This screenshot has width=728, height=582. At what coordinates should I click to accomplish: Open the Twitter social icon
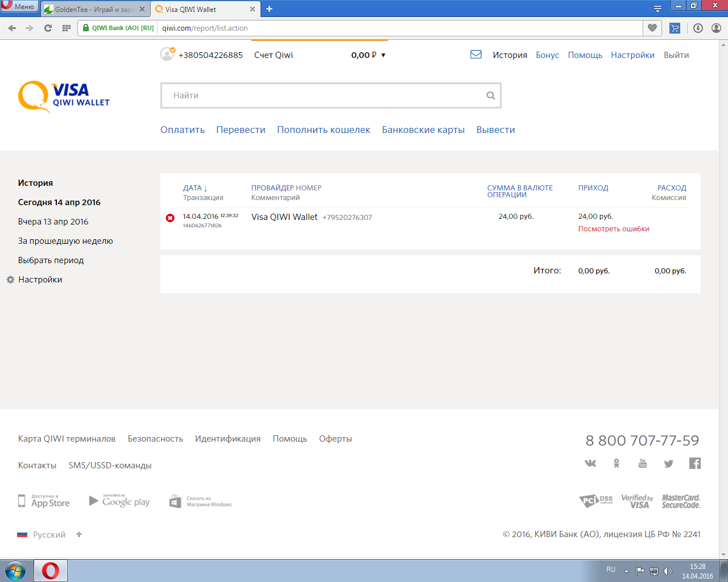(669, 464)
